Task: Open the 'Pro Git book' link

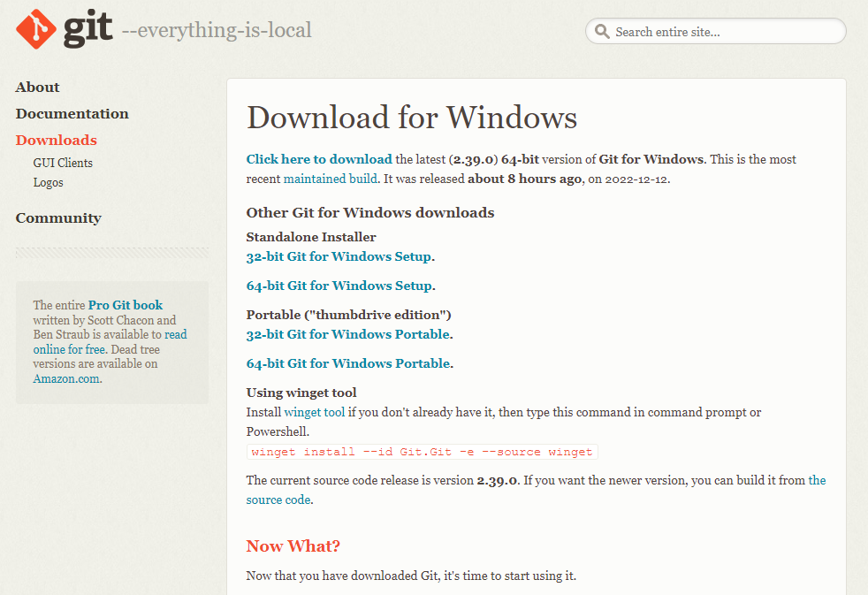Action: (x=126, y=305)
